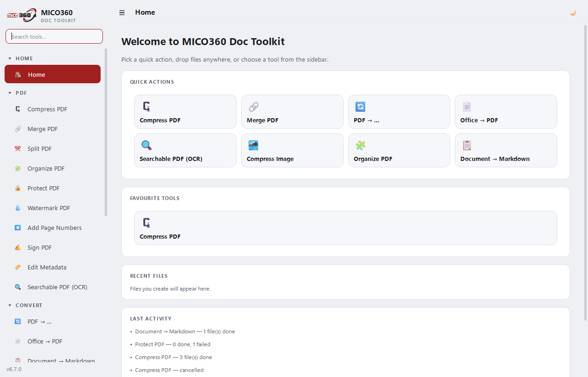
Task: Open Add Page Numbers from the sidebar label
Action: coord(55,228)
